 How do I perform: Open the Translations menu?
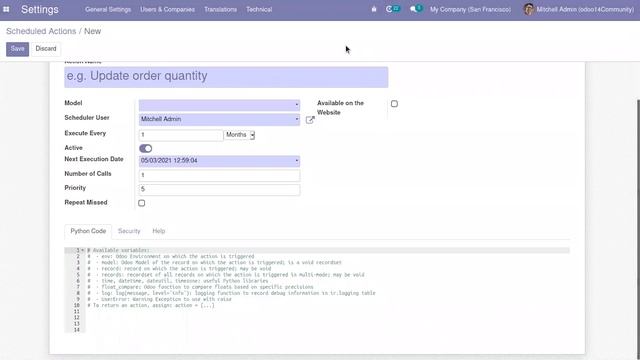(220, 9)
